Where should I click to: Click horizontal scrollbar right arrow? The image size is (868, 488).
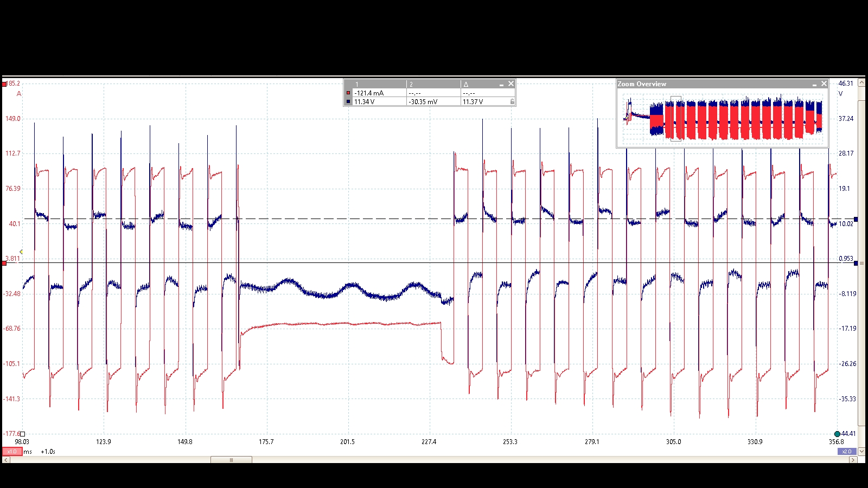pos(853,460)
